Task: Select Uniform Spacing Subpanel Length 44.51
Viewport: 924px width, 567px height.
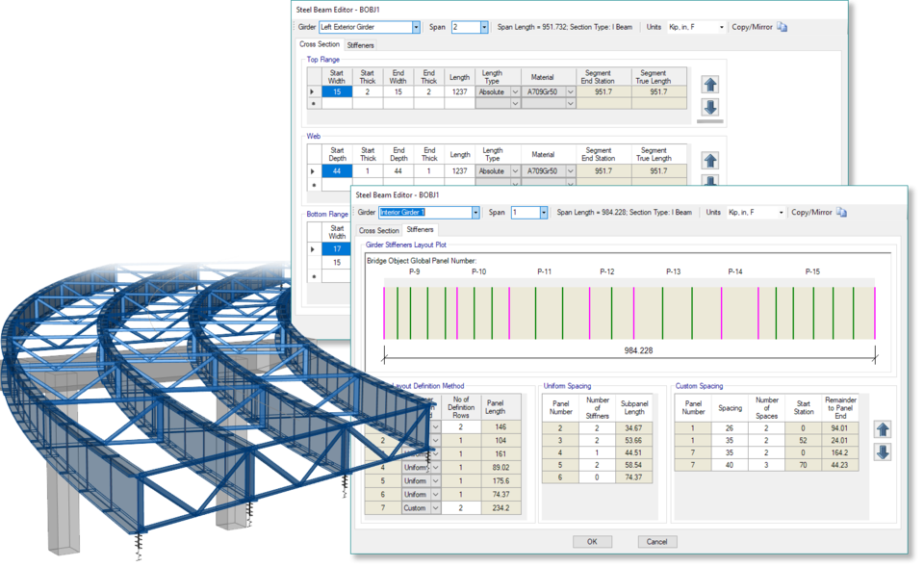Action: coord(633,452)
